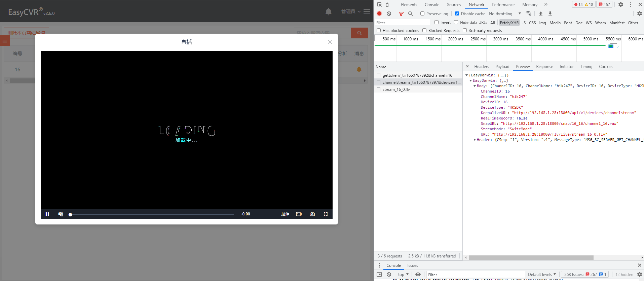Switch to the Sources tab
Viewport: 644px width, 281px height.
click(454, 4)
